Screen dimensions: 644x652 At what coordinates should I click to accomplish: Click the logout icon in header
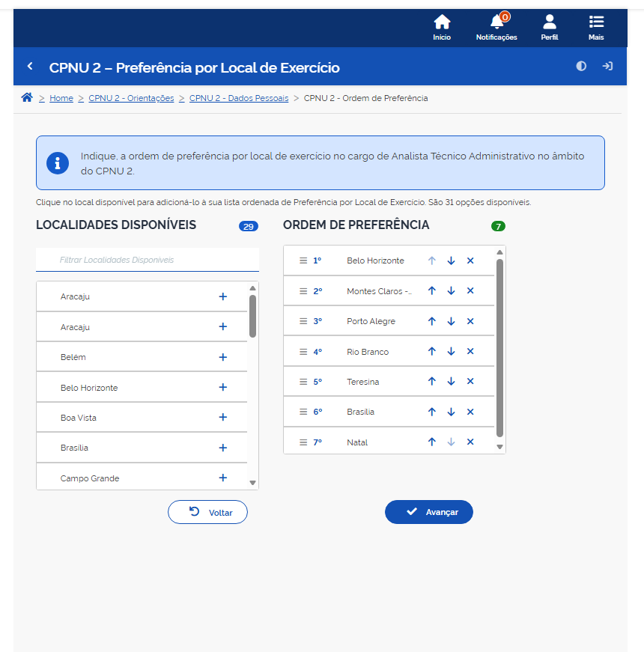pyautogui.click(x=607, y=67)
